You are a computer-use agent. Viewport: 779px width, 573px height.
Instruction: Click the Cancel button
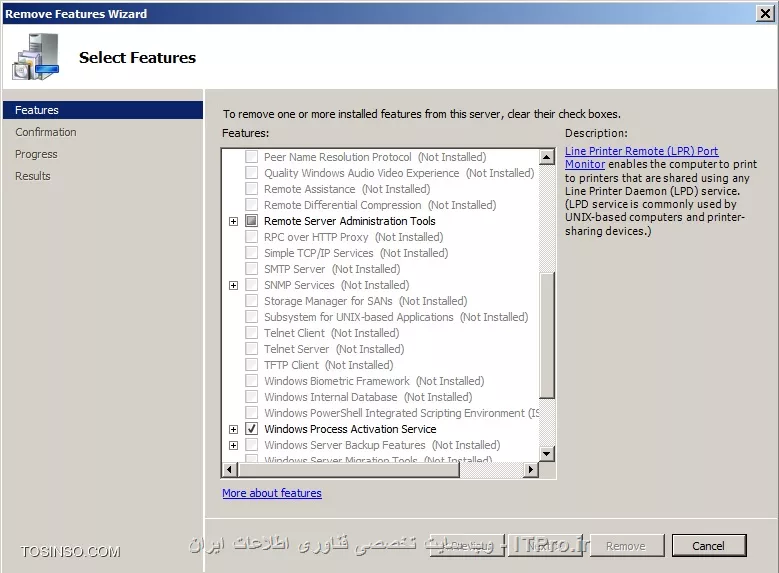point(709,546)
